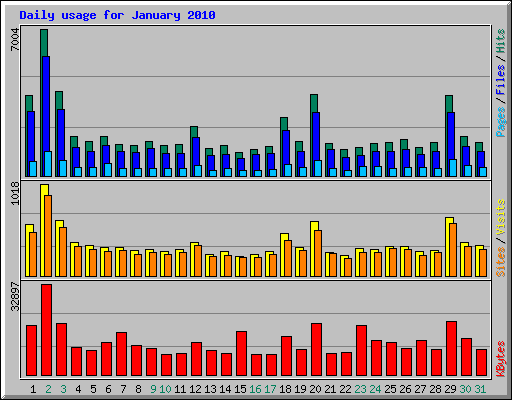Click the 'Visits' legend label
512x400 pixels.
tap(501, 217)
